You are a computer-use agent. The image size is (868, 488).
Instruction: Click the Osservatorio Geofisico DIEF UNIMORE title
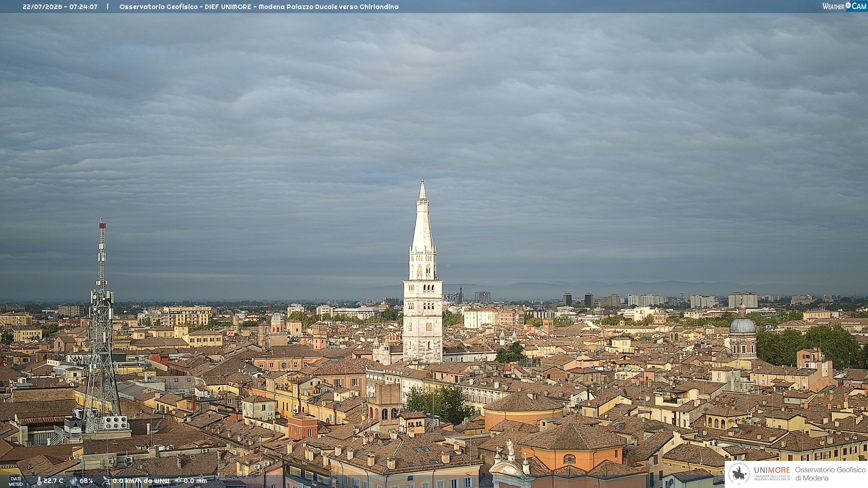coord(259,7)
